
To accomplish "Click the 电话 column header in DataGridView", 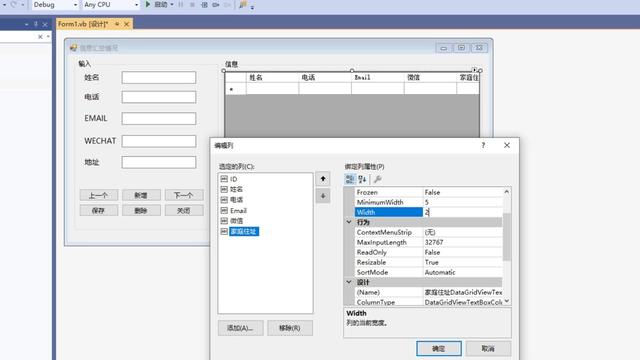I will click(x=325, y=78).
